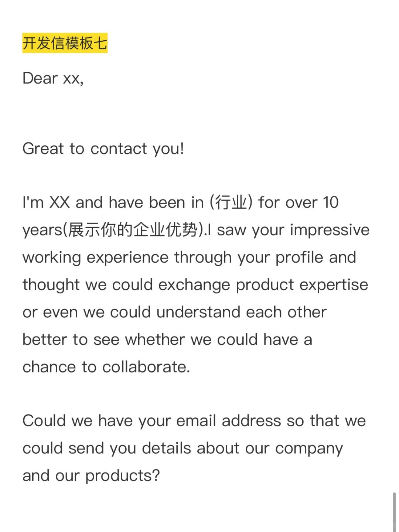Image resolution: width=399 pixels, height=532 pixels.
Task: Click the words "product expertise"
Action: point(302,285)
